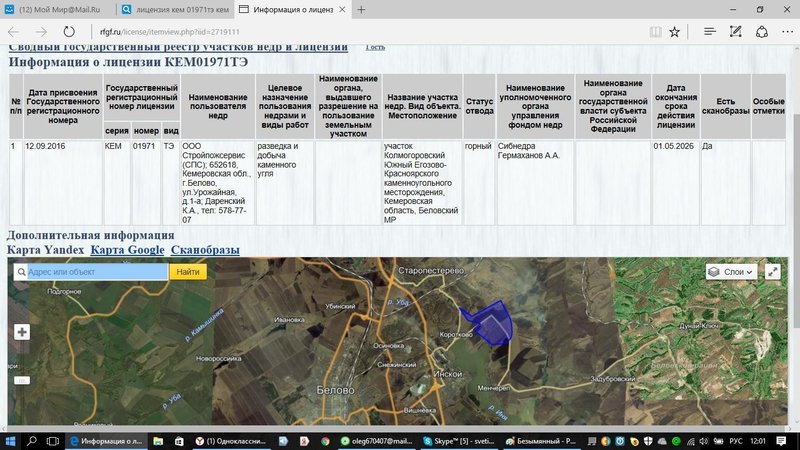The width and height of the screenshot is (800, 450).
Task: Zoom out on the Yandex map
Action: pyautogui.click(x=22, y=380)
